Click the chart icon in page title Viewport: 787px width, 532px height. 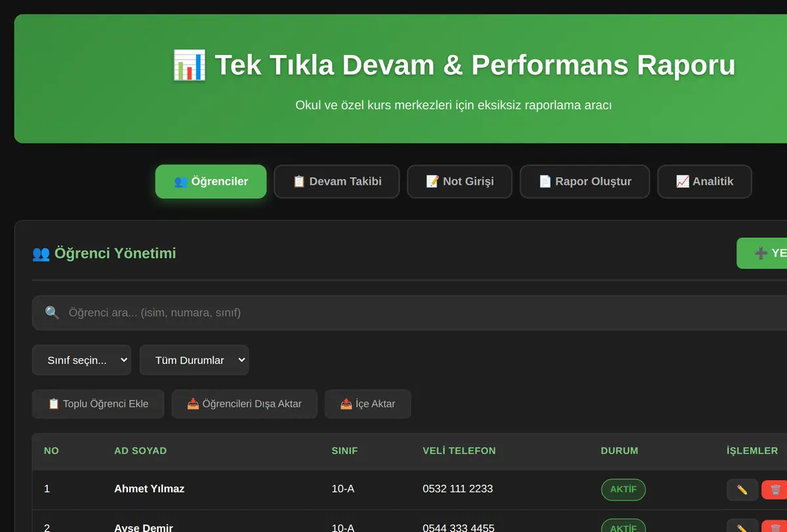click(189, 65)
